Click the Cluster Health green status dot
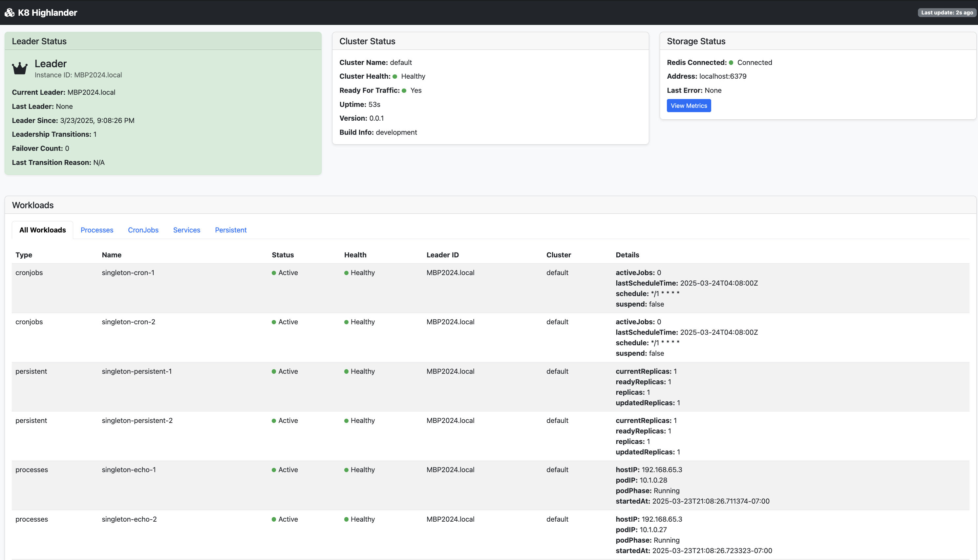The image size is (978, 560). (394, 76)
